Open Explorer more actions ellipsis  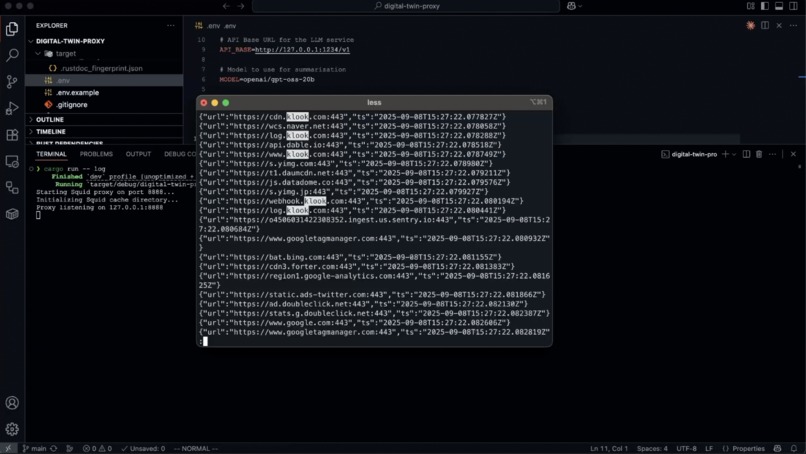click(x=171, y=25)
